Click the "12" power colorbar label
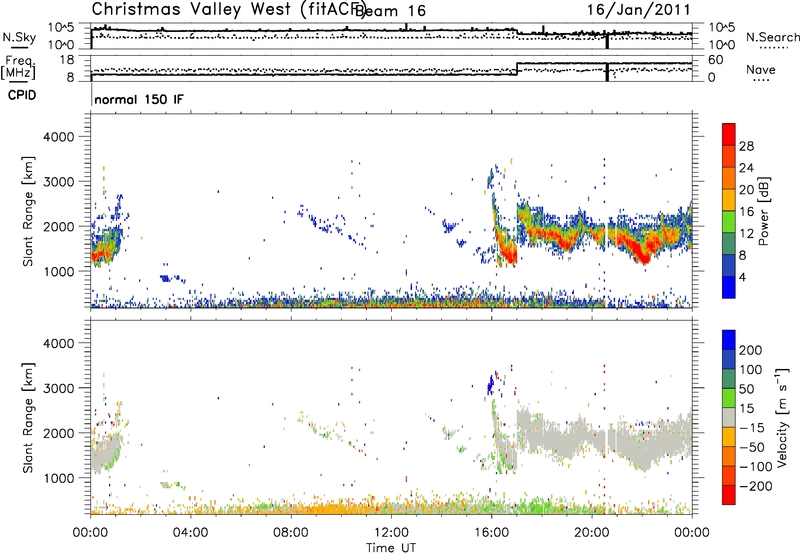The height and width of the screenshot is (554, 800). pyautogui.click(x=746, y=234)
